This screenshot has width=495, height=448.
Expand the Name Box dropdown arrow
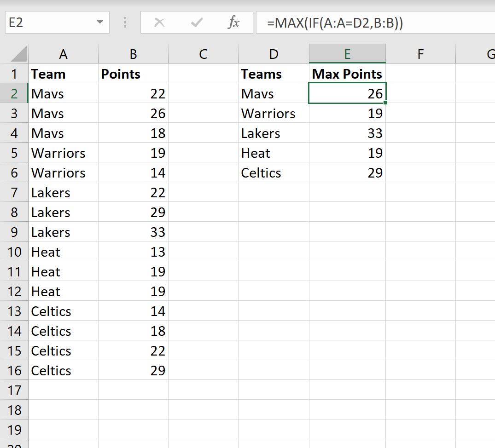tap(99, 23)
